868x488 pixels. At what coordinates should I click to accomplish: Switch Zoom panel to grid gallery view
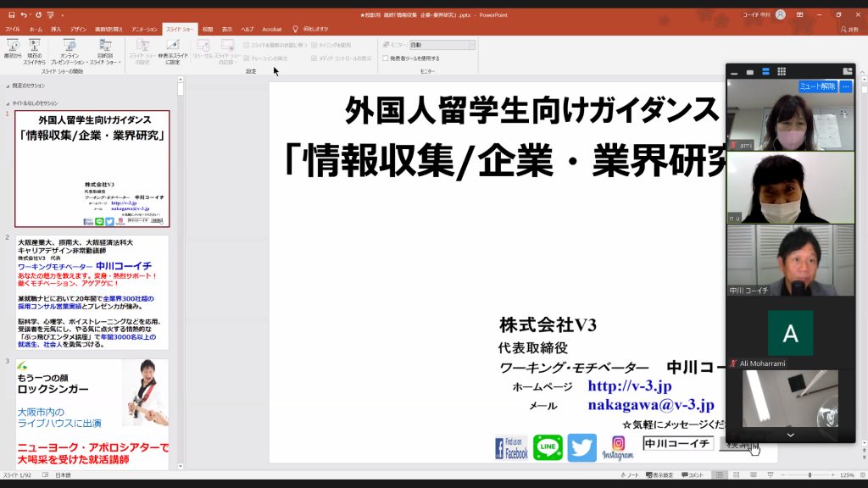[781, 71]
